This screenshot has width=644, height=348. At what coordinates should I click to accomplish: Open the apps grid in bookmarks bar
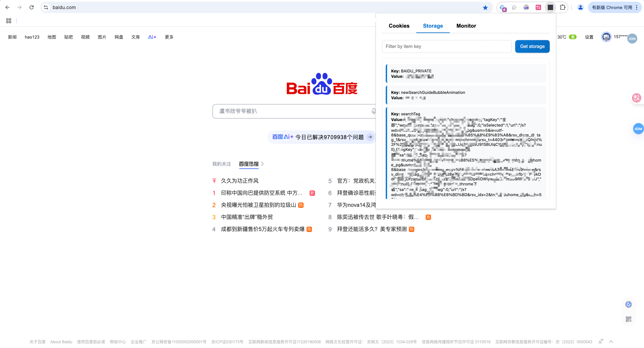[9, 21]
